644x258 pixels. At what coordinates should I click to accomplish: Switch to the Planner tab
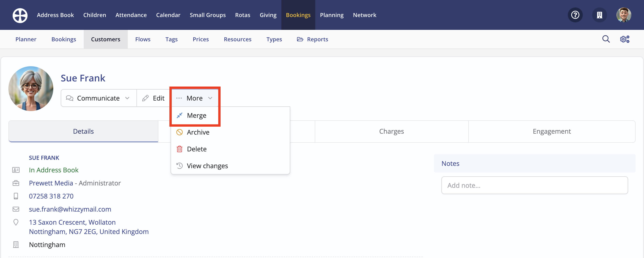pos(26,39)
